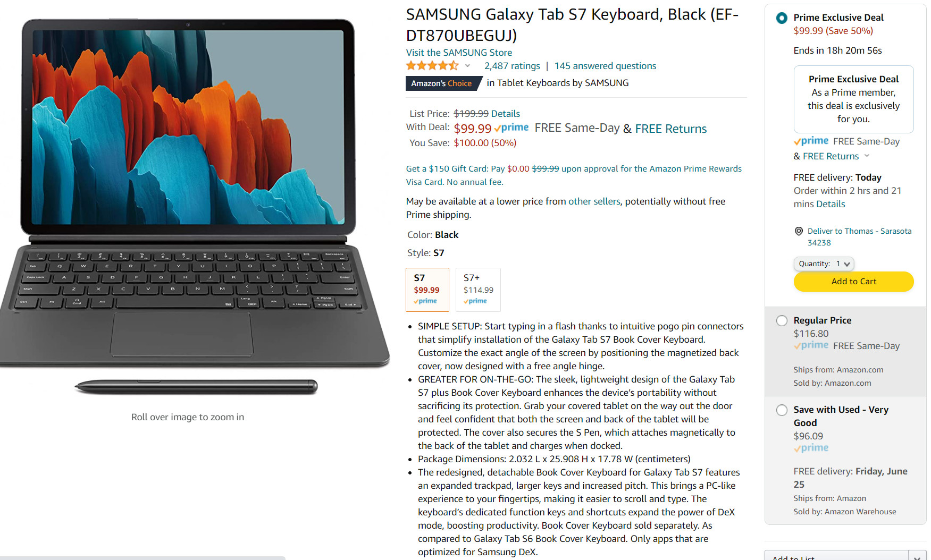The image size is (931, 560).
Task: Select the S7 style option
Action: (x=427, y=290)
